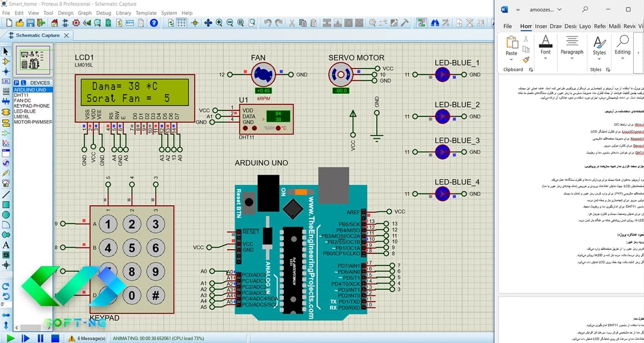Screen dimensions: 644x343
Task: Toggle the grid display icon in toolbar
Action: (x=182, y=23)
